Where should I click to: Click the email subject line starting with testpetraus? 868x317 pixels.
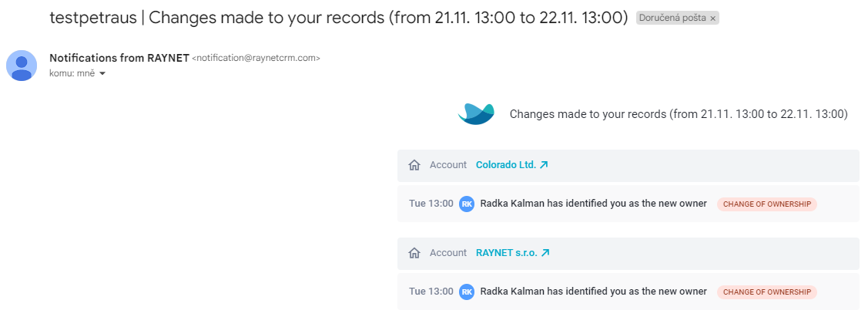point(339,18)
